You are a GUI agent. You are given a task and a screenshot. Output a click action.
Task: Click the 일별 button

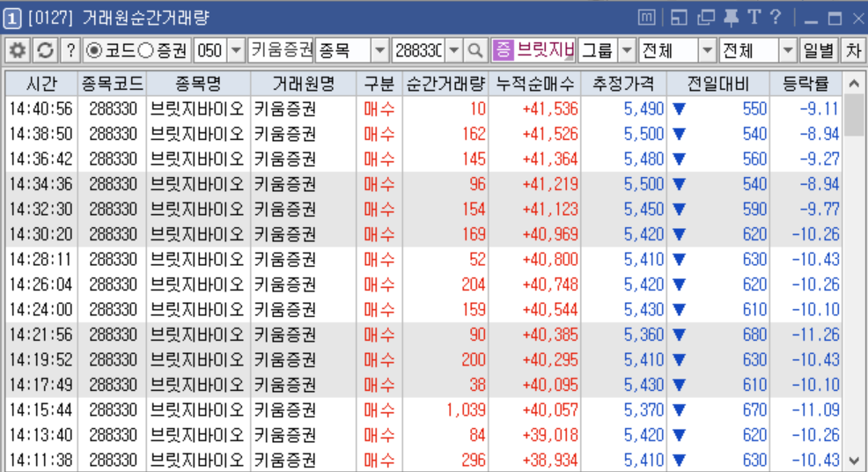(818, 51)
